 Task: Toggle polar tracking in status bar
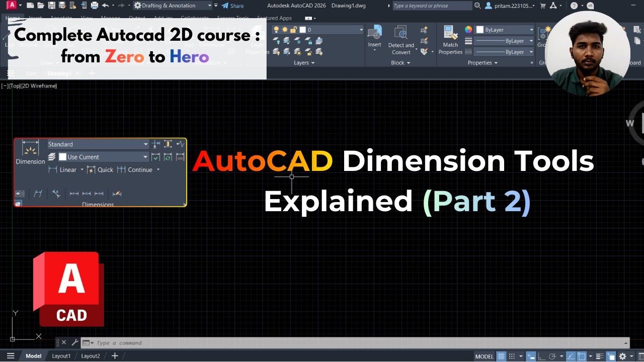point(552,356)
